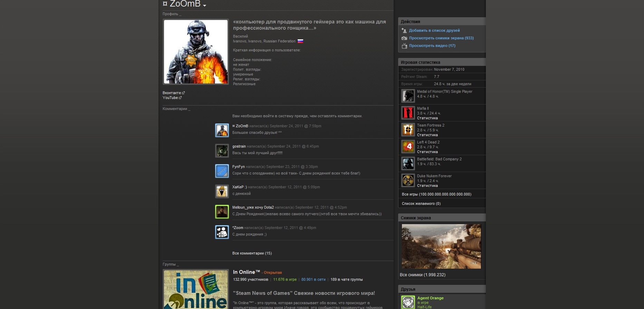The image size is (644, 309).
Task: Open Все снимки (1.998.232) link
Action: point(423,275)
